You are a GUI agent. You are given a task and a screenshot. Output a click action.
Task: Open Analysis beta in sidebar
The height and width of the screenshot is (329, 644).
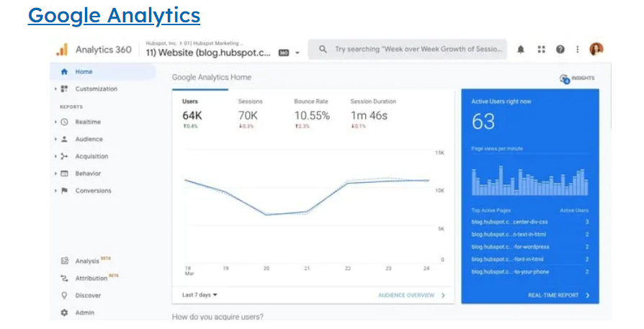tap(93, 261)
